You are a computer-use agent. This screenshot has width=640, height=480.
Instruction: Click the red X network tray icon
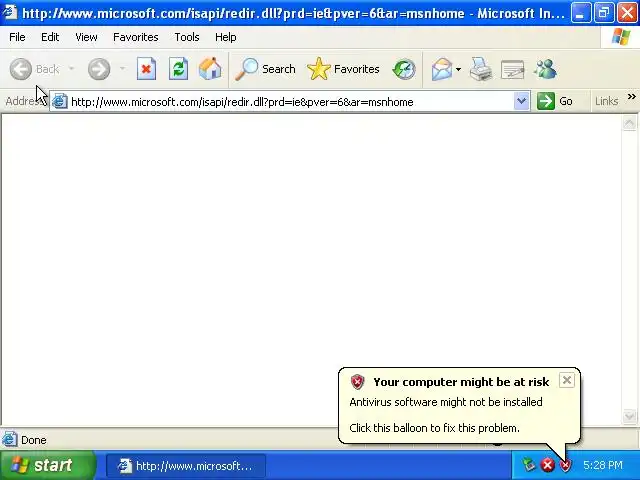(x=547, y=465)
